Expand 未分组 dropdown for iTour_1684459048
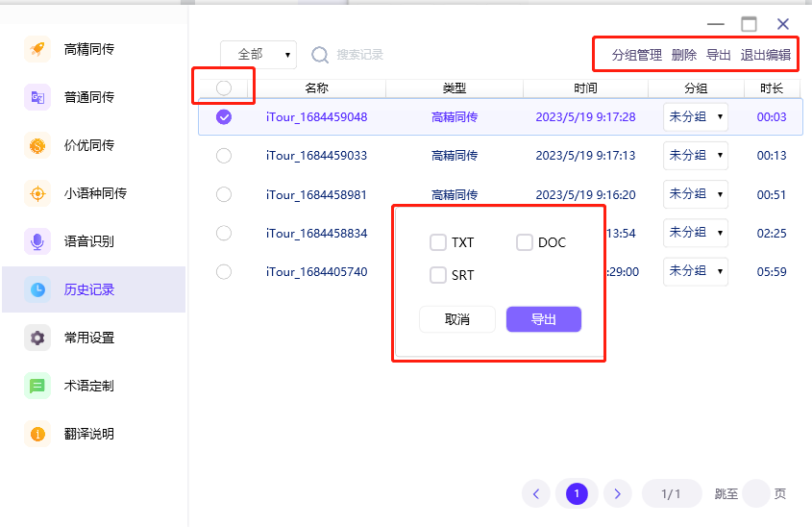Screen dimensions: 812x527 [x=695, y=117]
